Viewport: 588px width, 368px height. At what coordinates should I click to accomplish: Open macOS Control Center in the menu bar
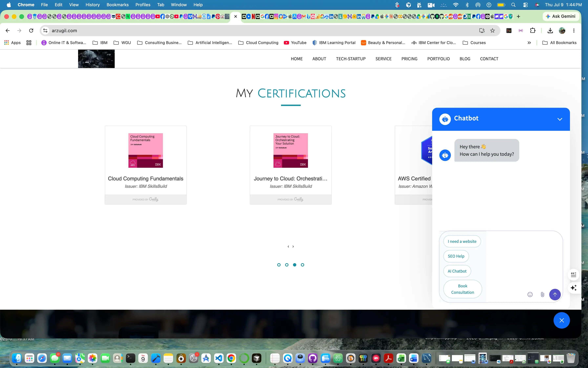click(x=525, y=5)
